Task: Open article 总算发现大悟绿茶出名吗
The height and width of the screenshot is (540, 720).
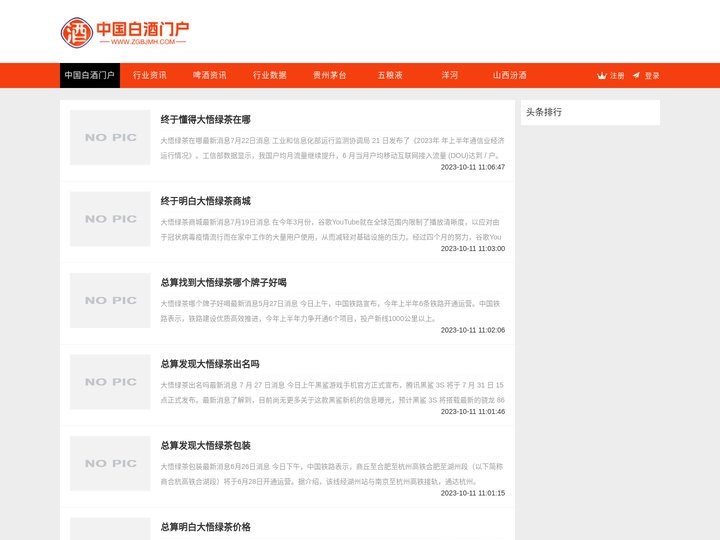Action: coord(210,364)
